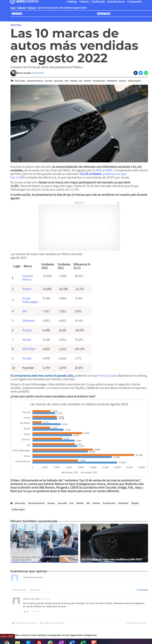Screen dimensions: 152x644
Task: Open the General Motors link in table
Action: [x=27, y=278]
